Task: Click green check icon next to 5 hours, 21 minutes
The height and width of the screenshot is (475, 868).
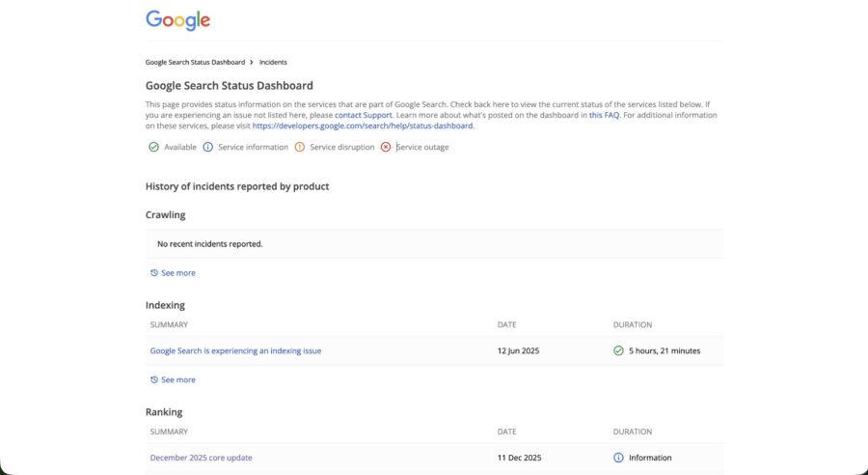Action: coord(618,350)
